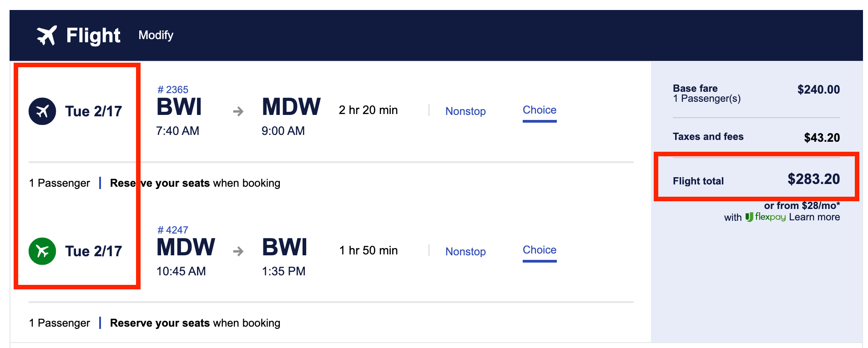Select the dark blue departing flight plane icon
This screenshot has width=868, height=348.
[42, 111]
